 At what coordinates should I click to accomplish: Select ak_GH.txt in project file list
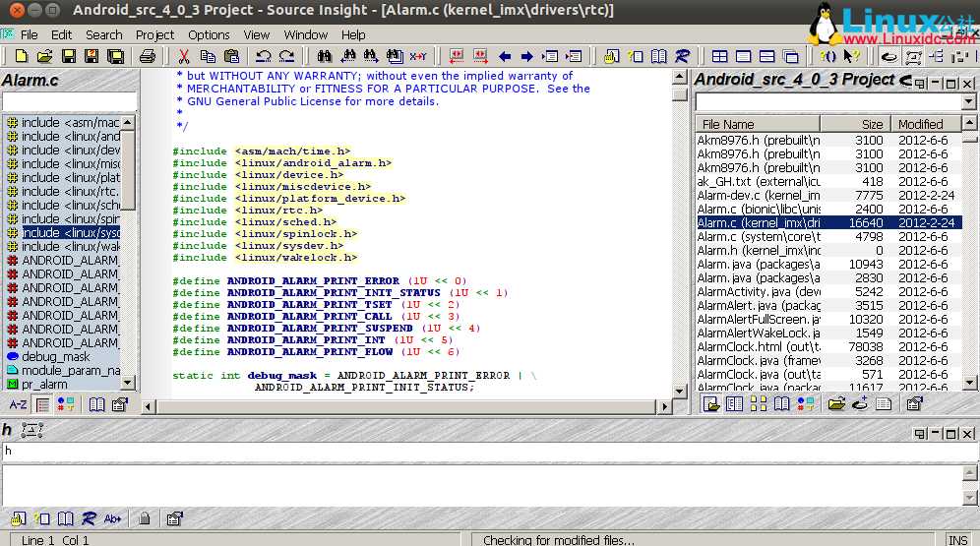click(x=828, y=181)
